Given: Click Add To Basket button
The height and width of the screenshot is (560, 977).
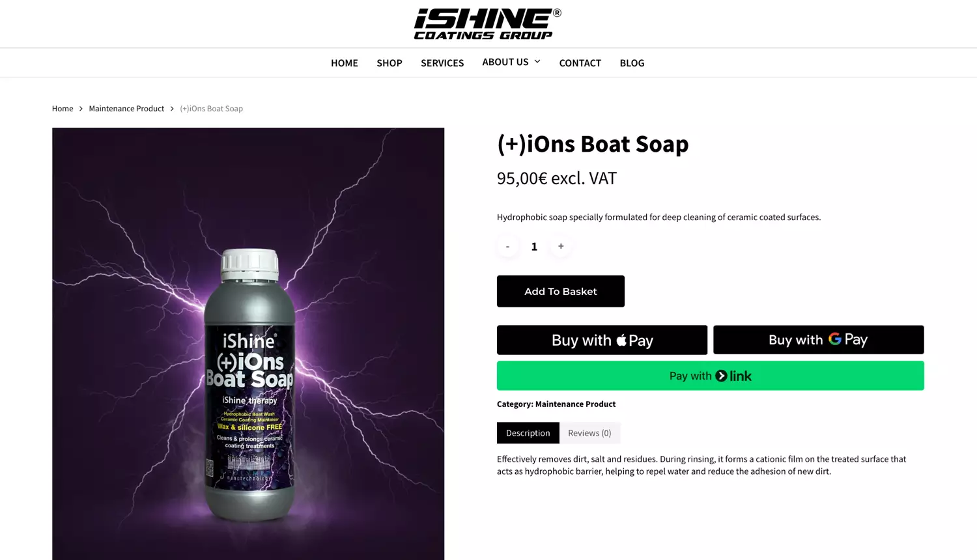Looking at the screenshot, I should point(561,291).
